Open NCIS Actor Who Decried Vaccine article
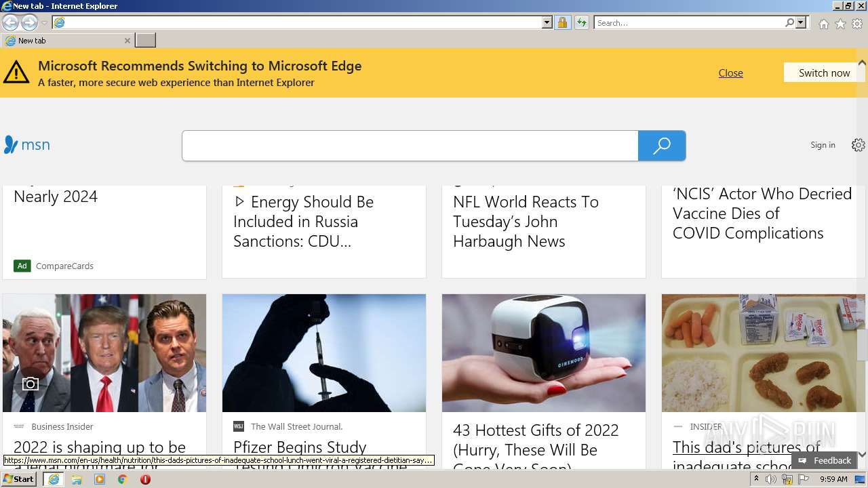The image size is (868, 488). (x=762, y=213)
